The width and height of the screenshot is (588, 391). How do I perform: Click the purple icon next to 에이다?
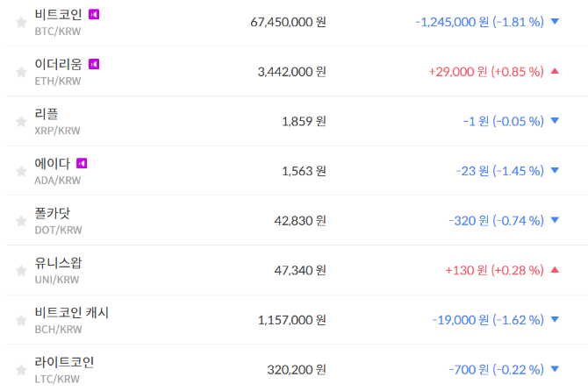(x=82, y=163)
